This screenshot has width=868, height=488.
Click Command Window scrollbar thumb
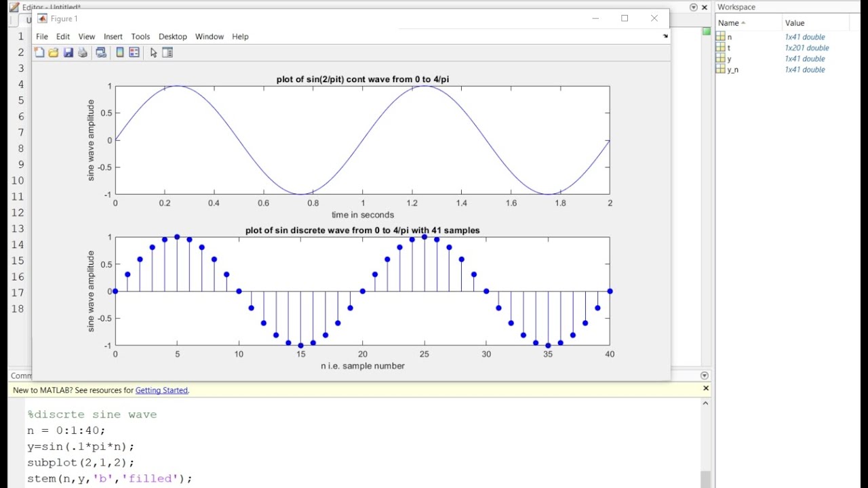coord(705,479)
